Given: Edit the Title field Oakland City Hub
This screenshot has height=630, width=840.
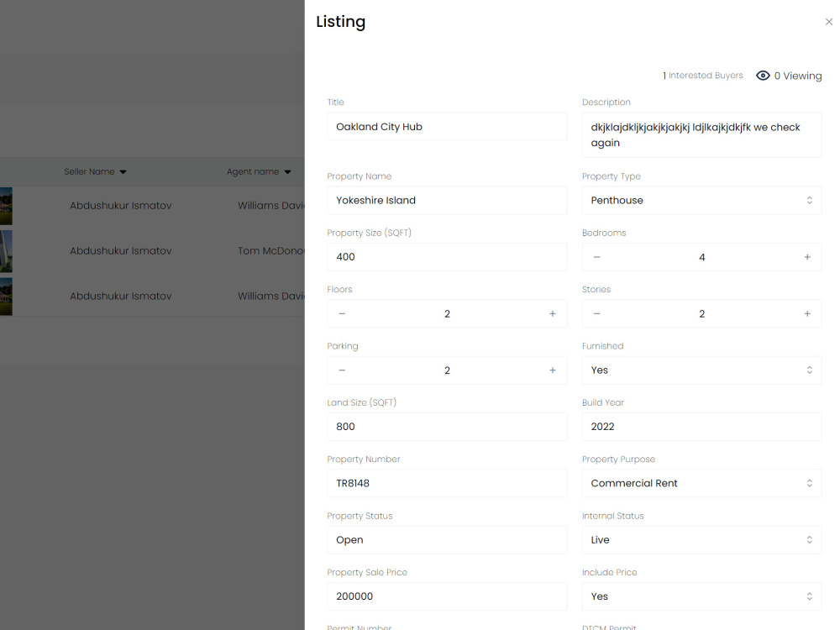Looking at the screenshot, I should pos(447,127).
